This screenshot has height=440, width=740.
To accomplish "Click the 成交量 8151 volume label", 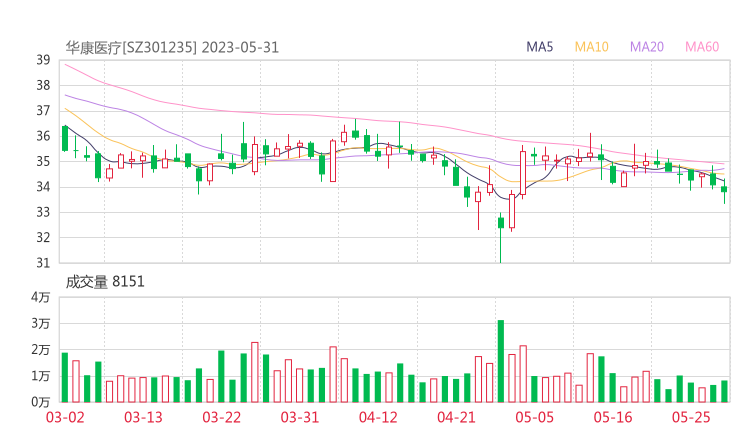I will [x=105, y=282].
